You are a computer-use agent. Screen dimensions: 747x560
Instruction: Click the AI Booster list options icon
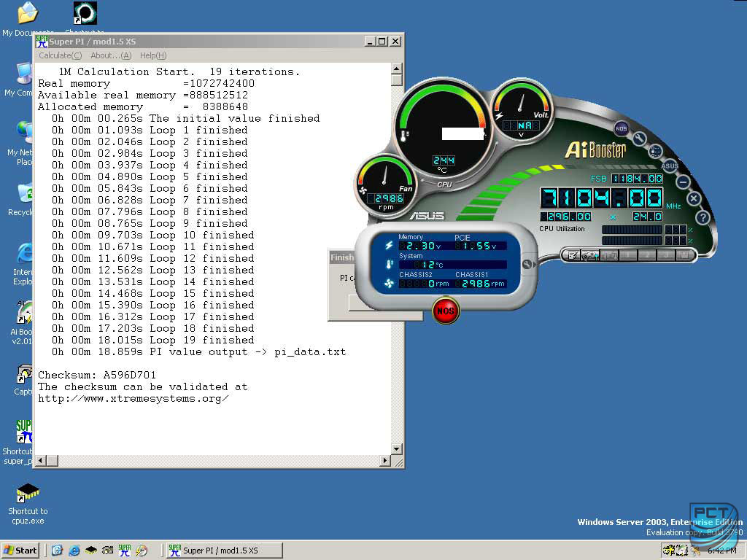tap(656, 151)
